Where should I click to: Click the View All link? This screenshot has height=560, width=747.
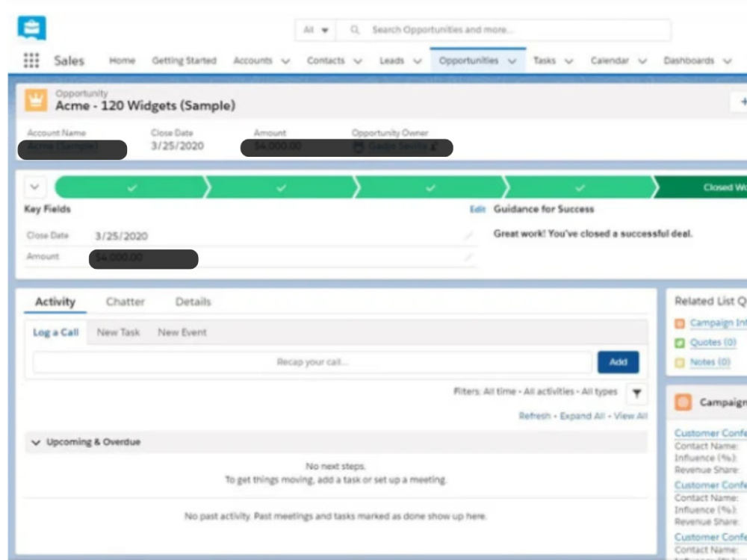(630, 416)
